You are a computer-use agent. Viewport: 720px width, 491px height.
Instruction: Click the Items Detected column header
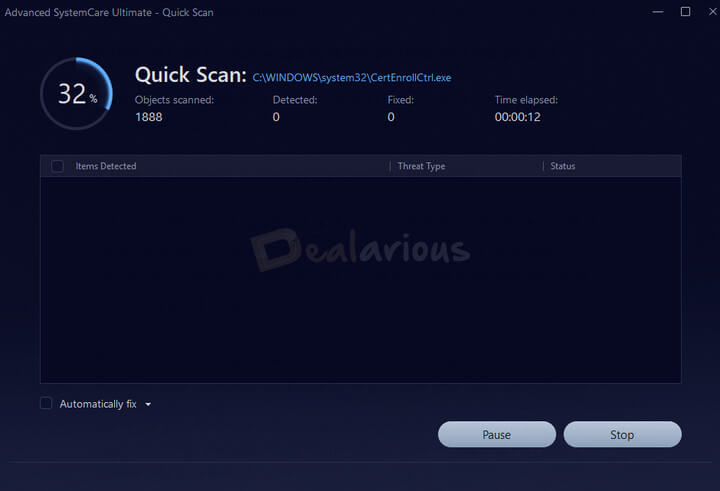(x=106, y=166)
